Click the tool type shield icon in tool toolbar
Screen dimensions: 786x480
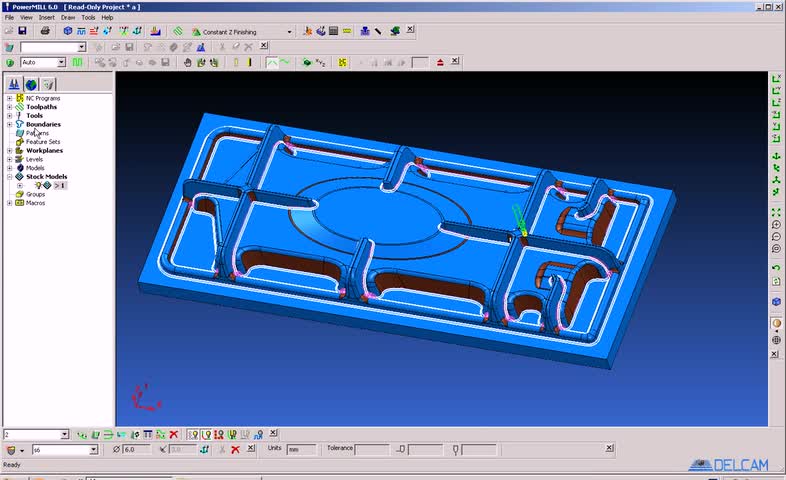click(x=11, y=450)
